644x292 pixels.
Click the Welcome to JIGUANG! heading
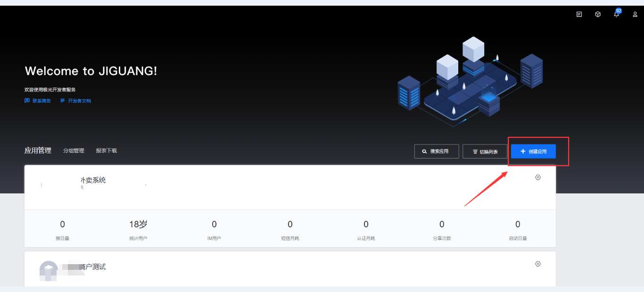tap(91, 71)
